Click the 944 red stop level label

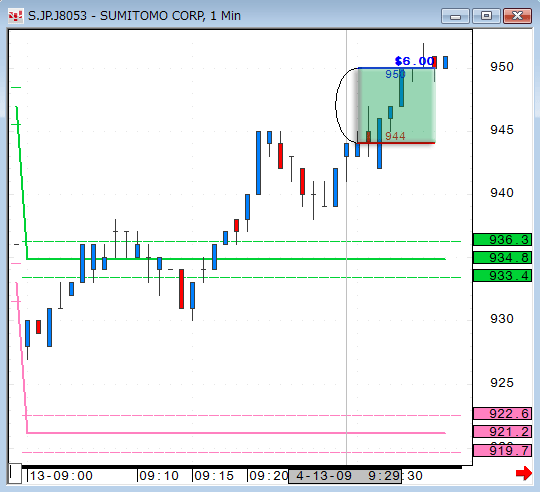tap(395, 136)
